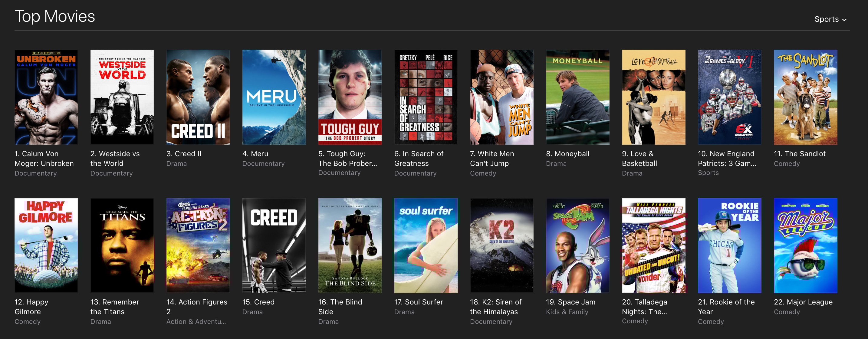Click the '8. Moneyball' title
868x339 pixels.
[x=568, y=154]
